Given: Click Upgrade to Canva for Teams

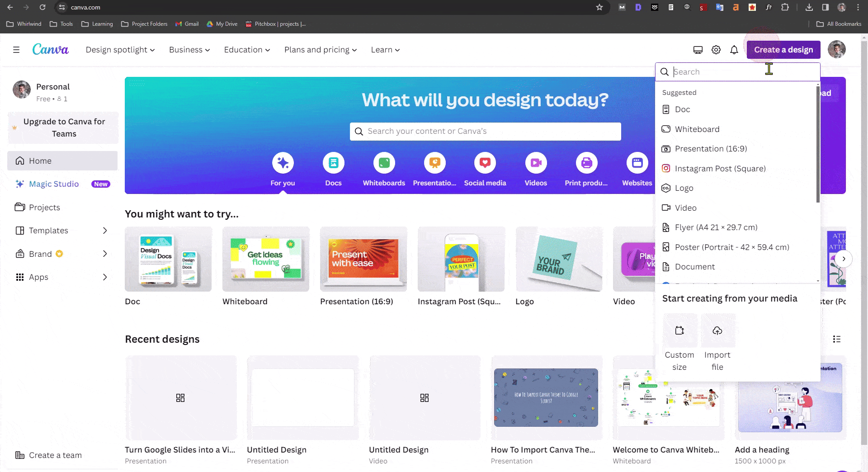Looking at the screenshot, I should point(63,127).
